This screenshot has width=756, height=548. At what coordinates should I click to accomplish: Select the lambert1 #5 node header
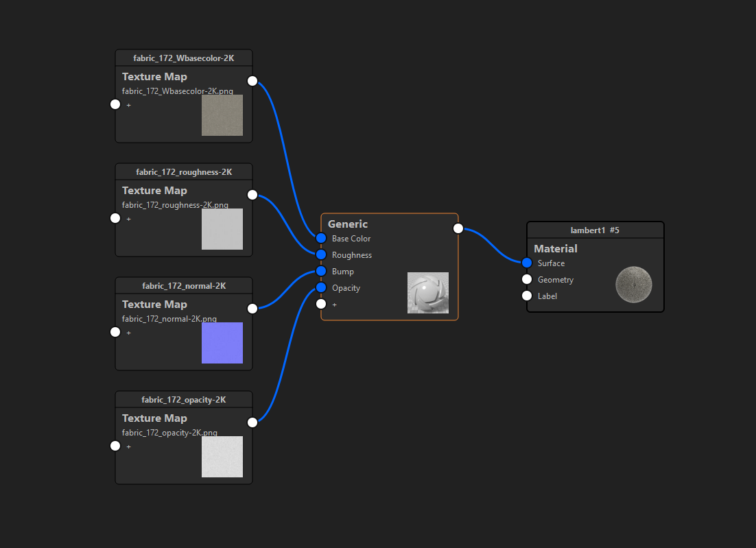(x=595, y=230)
